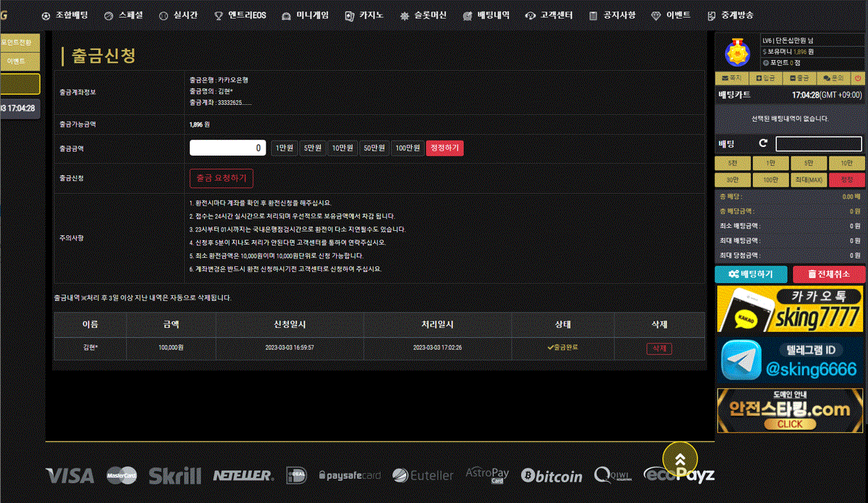Click the 입금 deposit icon in sidebar
868x503 pixels.
tap(759, 78)
